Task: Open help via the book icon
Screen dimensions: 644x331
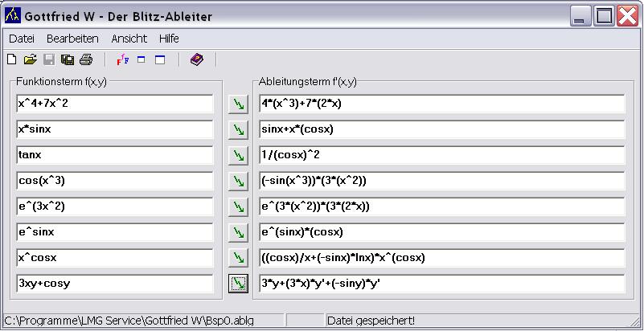Action: pyautogui.click(x=196, y=59)
